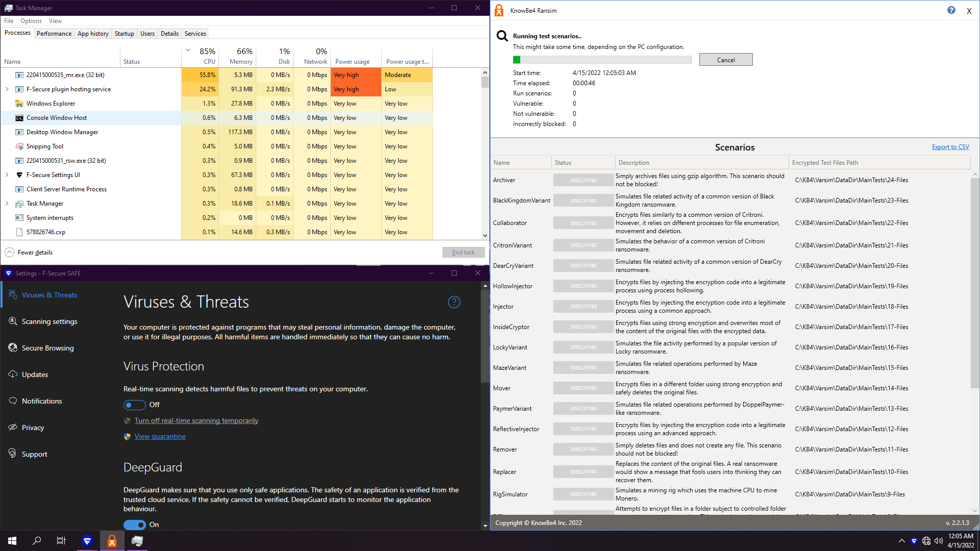
Task: Click the Secure Browsing globe icon
Action: 13,347
